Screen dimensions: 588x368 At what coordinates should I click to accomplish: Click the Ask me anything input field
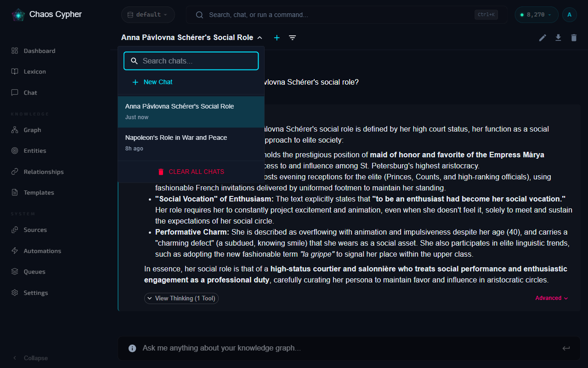pos(349,348)
